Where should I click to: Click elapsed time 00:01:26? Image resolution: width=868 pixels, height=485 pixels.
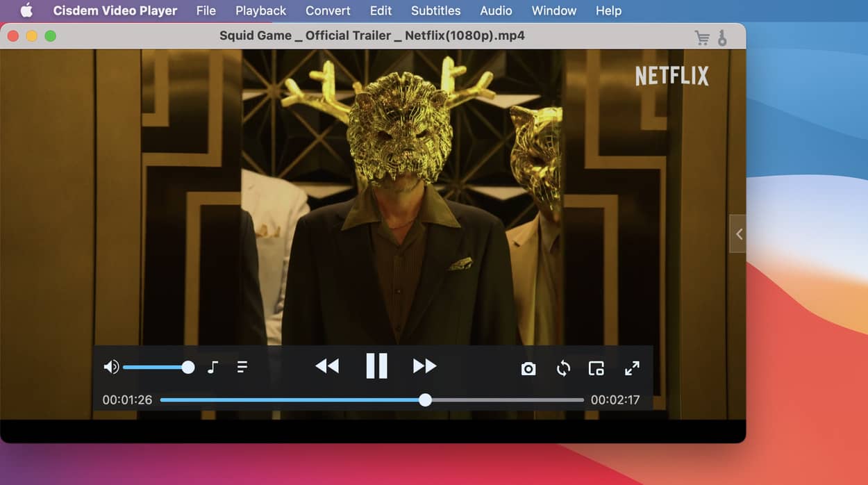click(127, 400)
